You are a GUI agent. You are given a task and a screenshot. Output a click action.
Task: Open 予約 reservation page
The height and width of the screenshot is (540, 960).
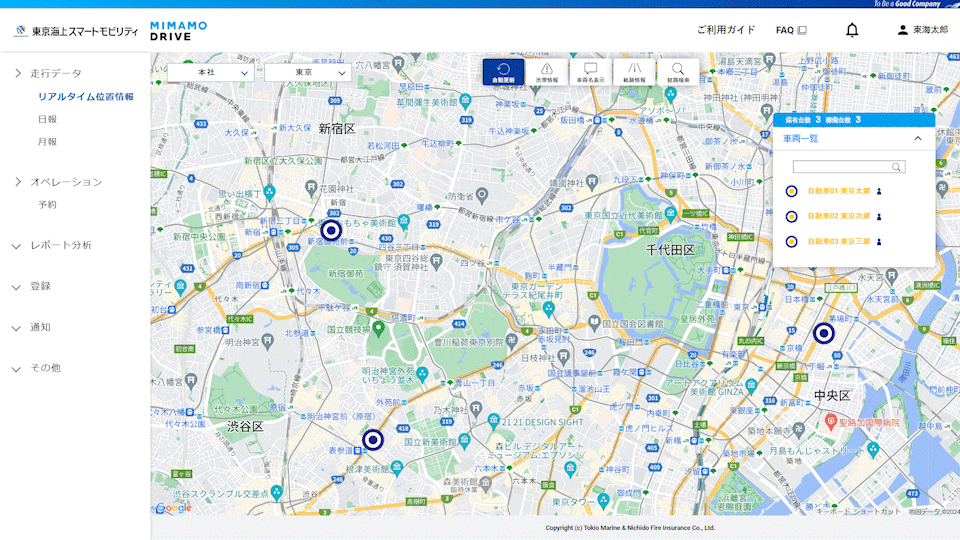pyautogui.click(x=47, y=205)
